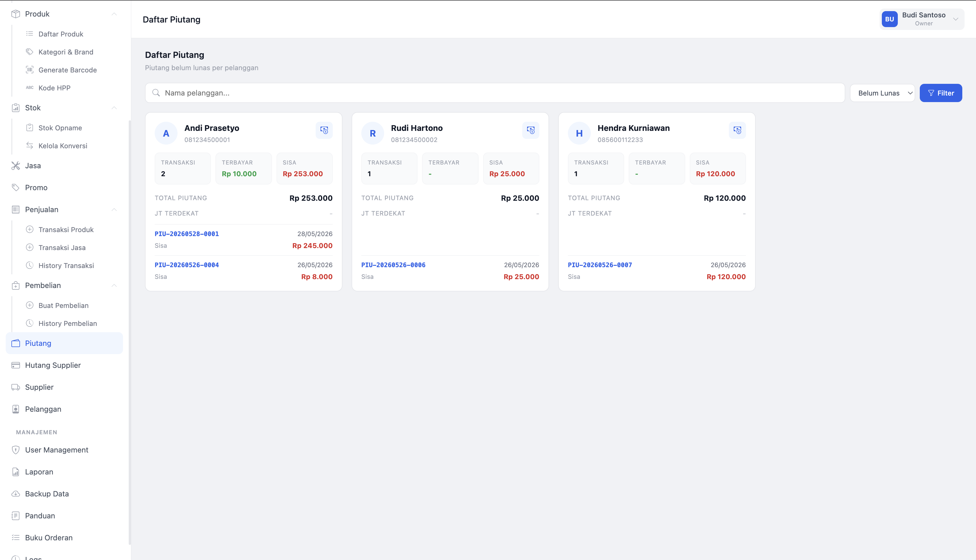Screen dimensions: 976x560
Task: Click Rudi Hartono customer name
Action: coord(417,128)
